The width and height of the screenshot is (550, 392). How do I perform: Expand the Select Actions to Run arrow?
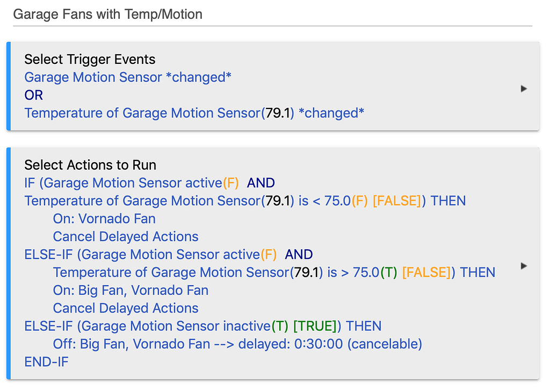click(524, 266)
